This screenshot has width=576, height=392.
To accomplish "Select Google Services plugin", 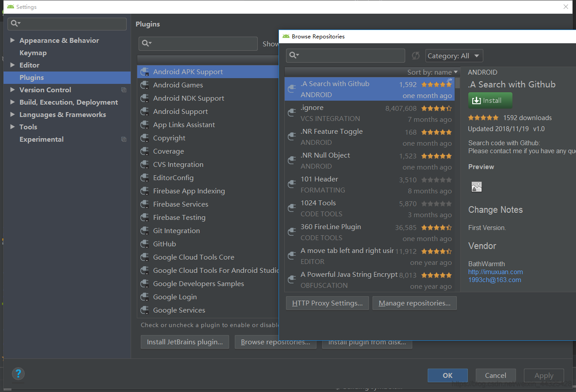I will point(208,310).
